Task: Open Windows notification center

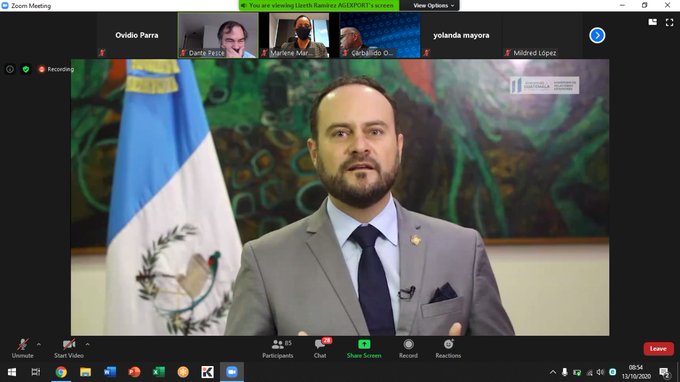Action: coord(664,372)
